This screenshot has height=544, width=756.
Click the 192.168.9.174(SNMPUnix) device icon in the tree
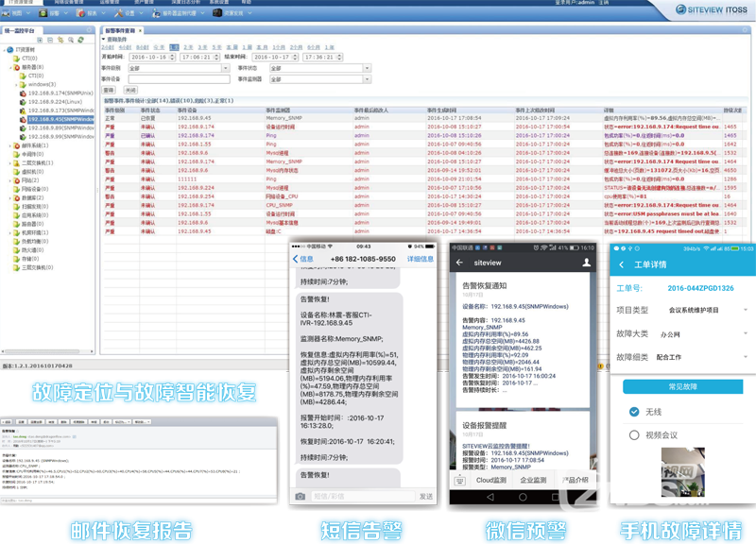coord(23,93)
